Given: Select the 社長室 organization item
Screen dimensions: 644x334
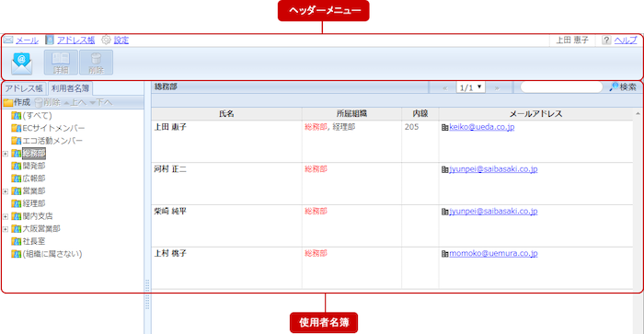Looking at the screenshot, I should 34,241.
